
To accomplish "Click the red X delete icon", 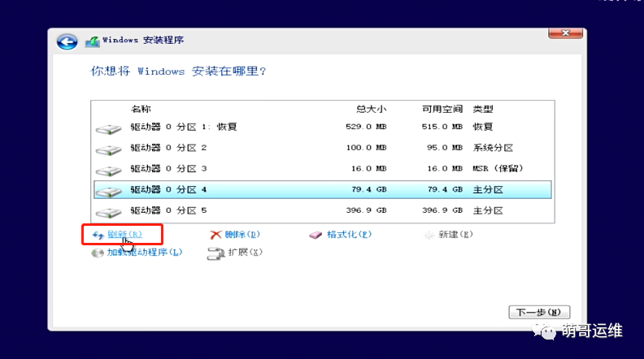I will coord(215,235).
